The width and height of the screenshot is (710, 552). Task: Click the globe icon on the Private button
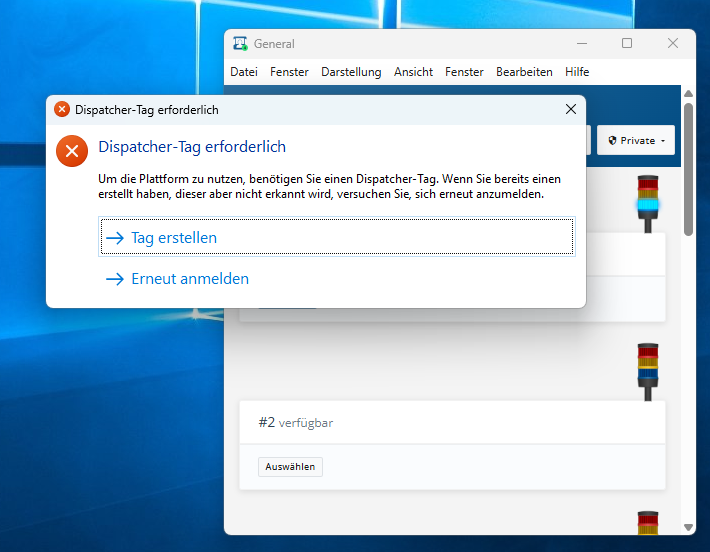[612, 141]
